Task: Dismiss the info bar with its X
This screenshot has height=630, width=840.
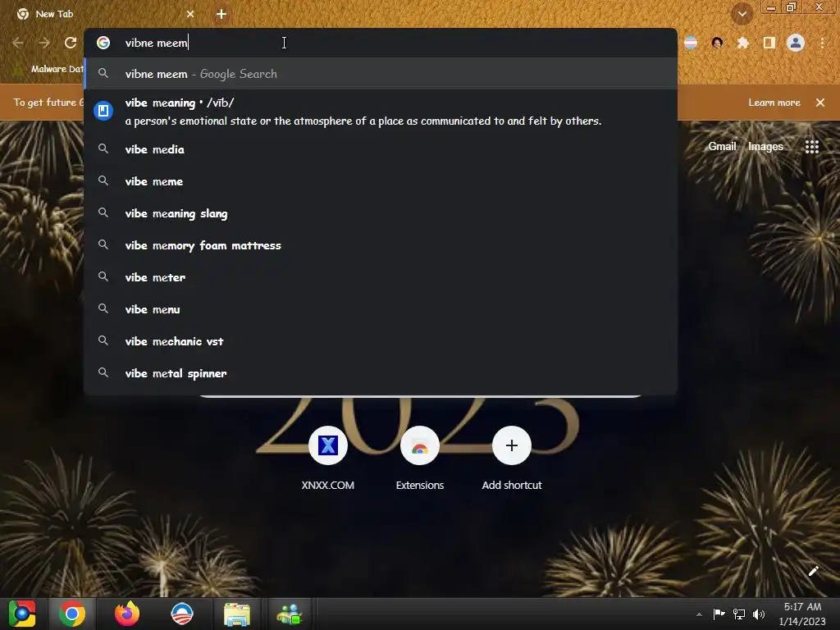Action: pyautogui.click(x=820, y=103)
